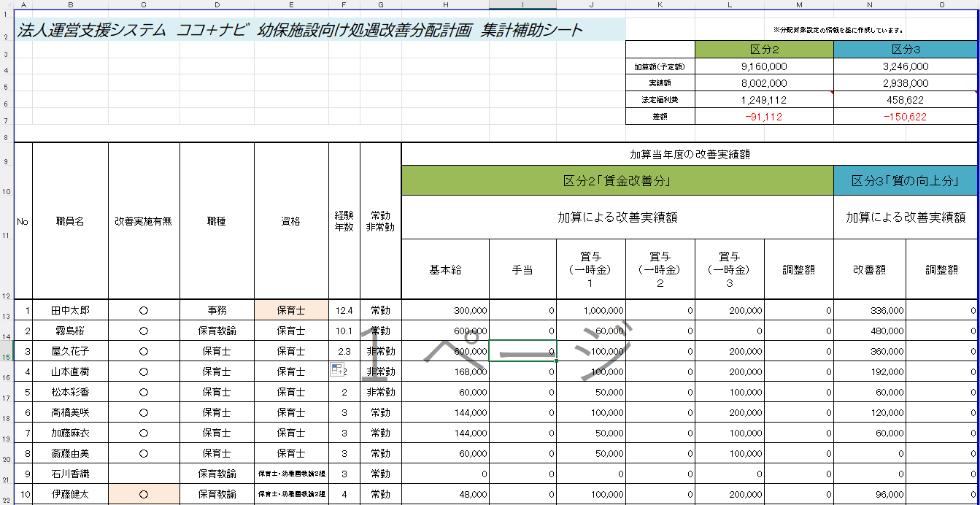980x505 pixels.
Task: Click the Select All corner of the sheet
Action: 7,4
